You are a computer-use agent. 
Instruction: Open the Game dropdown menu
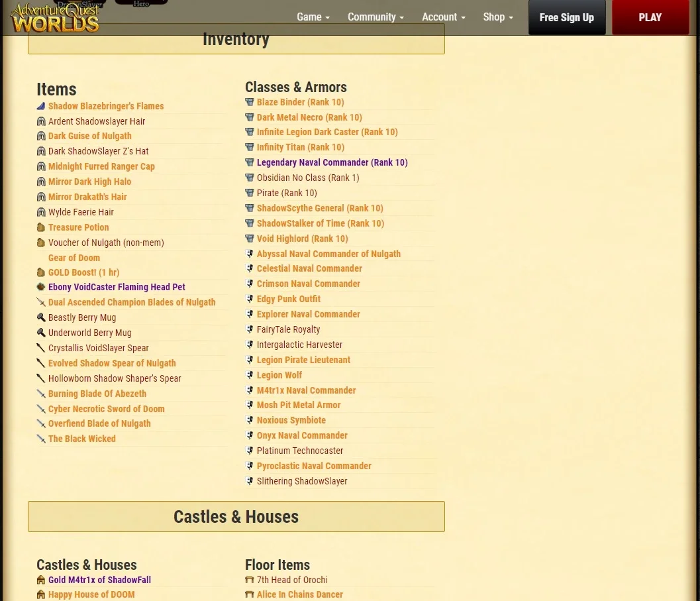click(313, 17)
